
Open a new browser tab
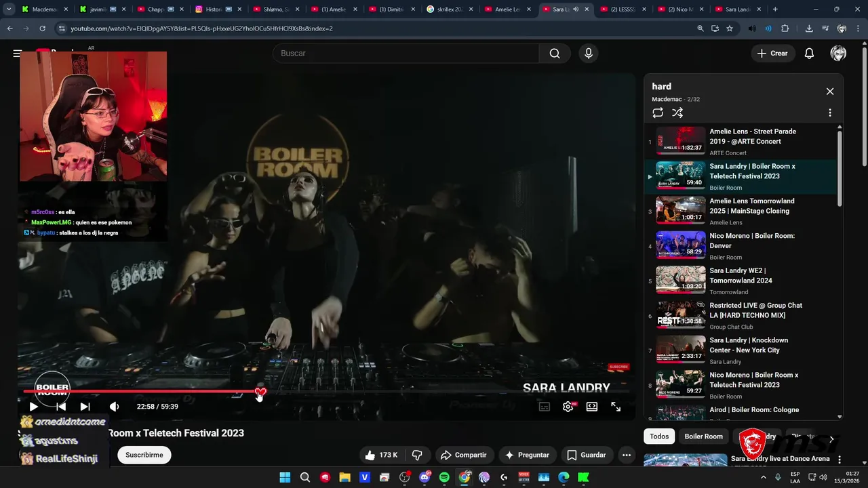pyautogui.click(x=775, y=9)
